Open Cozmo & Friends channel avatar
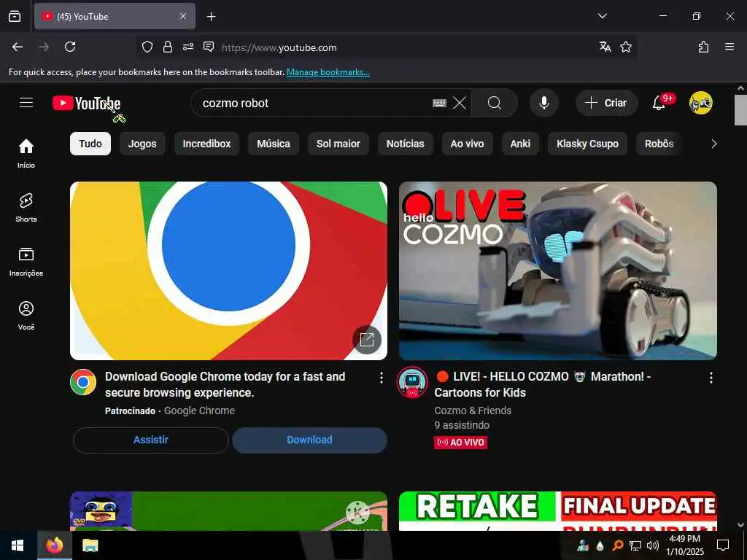Viewport: 747px width, 560px height. pyautogui.click(x=412, y=382)
